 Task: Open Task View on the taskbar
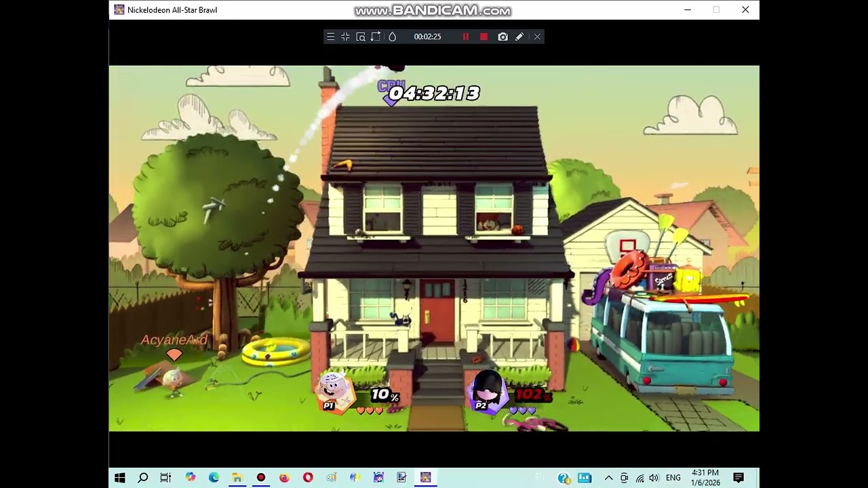click(165, 478)
